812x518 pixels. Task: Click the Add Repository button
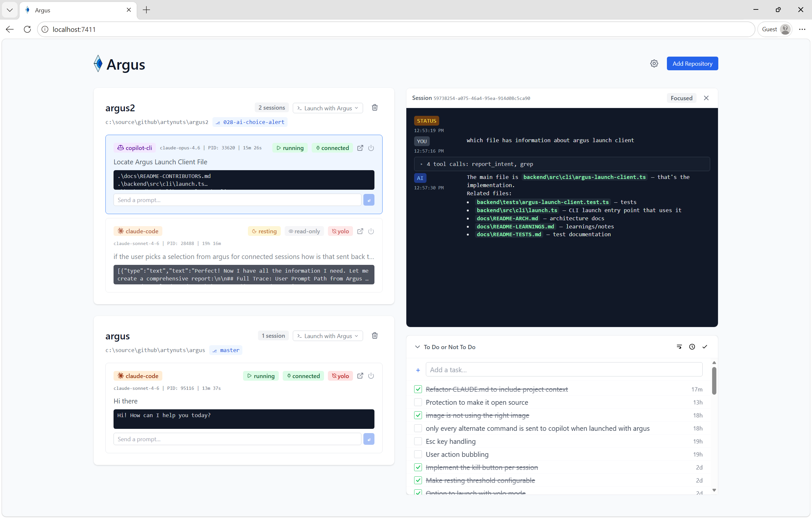click(692, 63)
